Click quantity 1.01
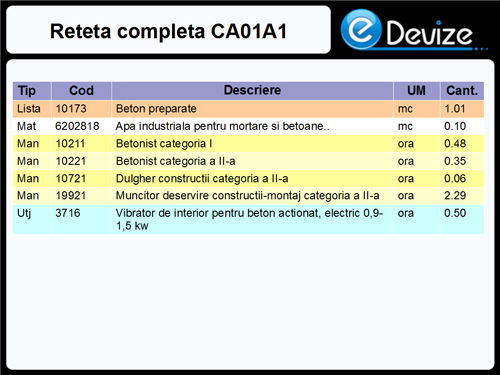The width and height of the screenshot is (500, 375). [x=455, y=109]
